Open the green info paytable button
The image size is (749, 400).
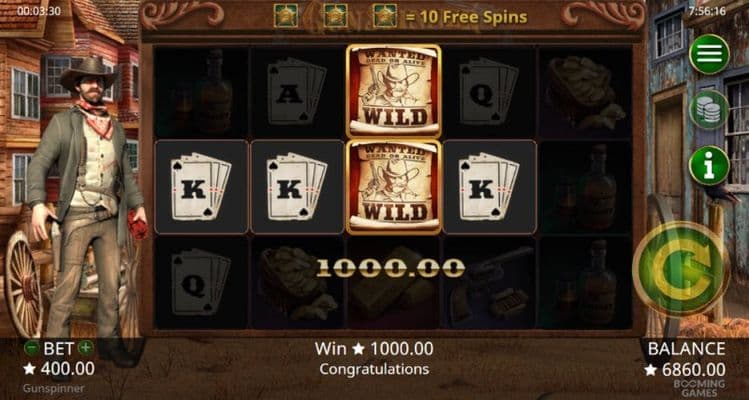[x=709, y=165]
